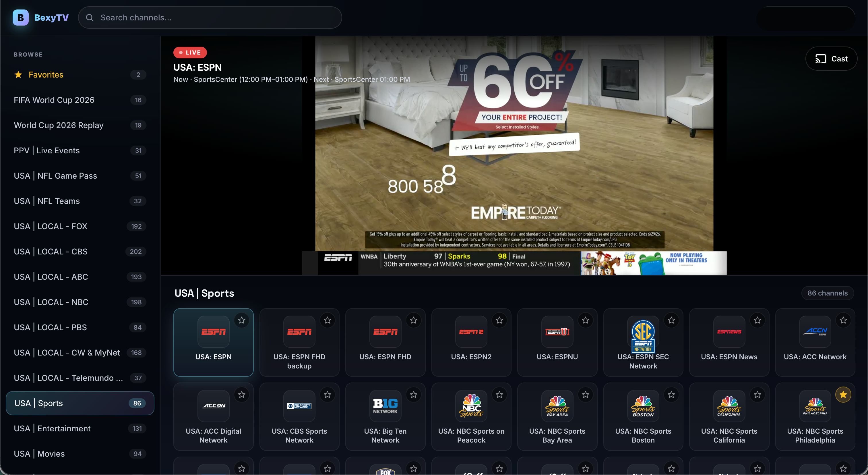Focus the Search channels input field

coord(210,18)
